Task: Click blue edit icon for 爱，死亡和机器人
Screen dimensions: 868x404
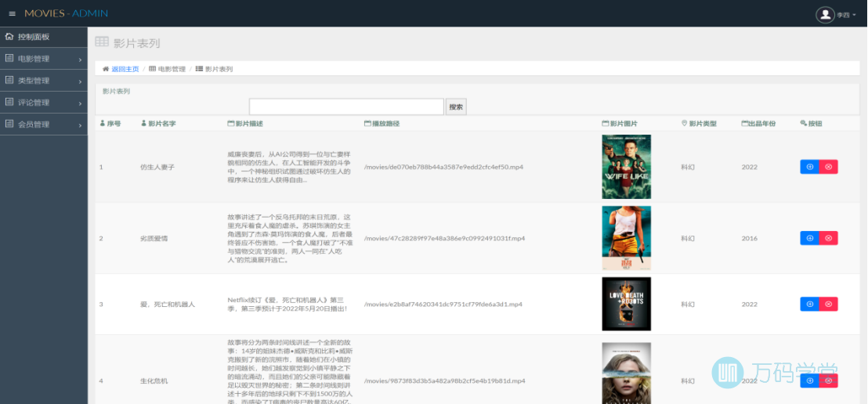Action: [x=809, y=304]
